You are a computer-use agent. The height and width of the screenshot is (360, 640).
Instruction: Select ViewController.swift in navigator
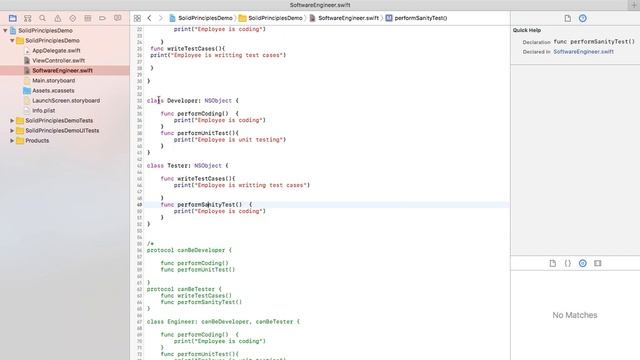point(58,60)
